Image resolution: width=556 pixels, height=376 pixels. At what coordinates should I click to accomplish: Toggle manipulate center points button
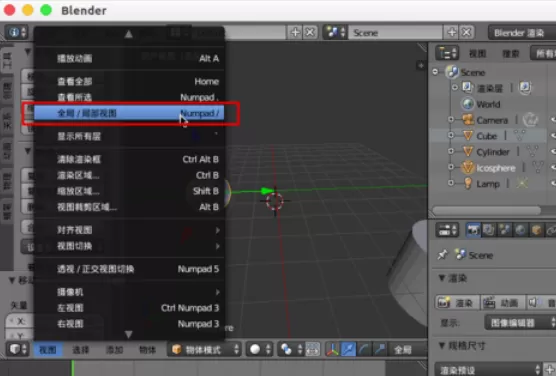(x=312, y=349)
